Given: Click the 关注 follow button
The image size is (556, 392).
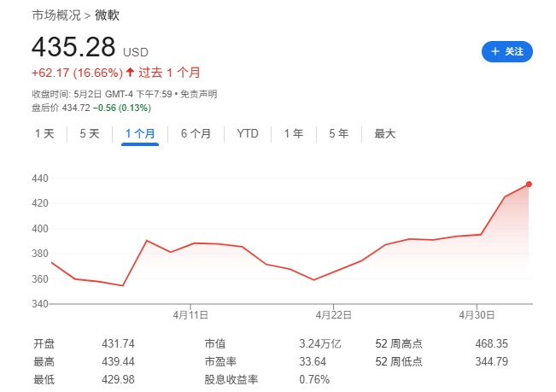Looking at the screenshot, I should tap(507, 52).
